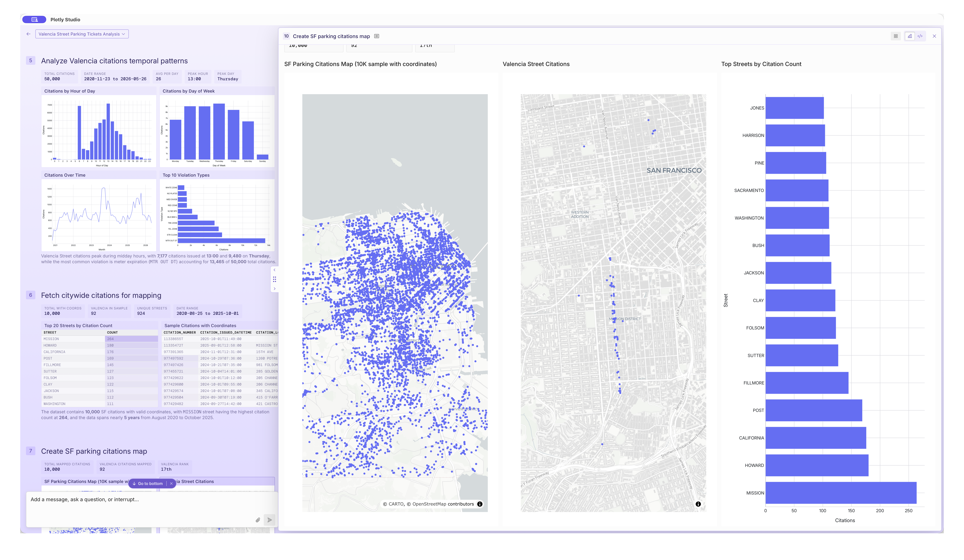Click the Plotly Studio logo icon
The image size is (964, 560).
point(34,19)
